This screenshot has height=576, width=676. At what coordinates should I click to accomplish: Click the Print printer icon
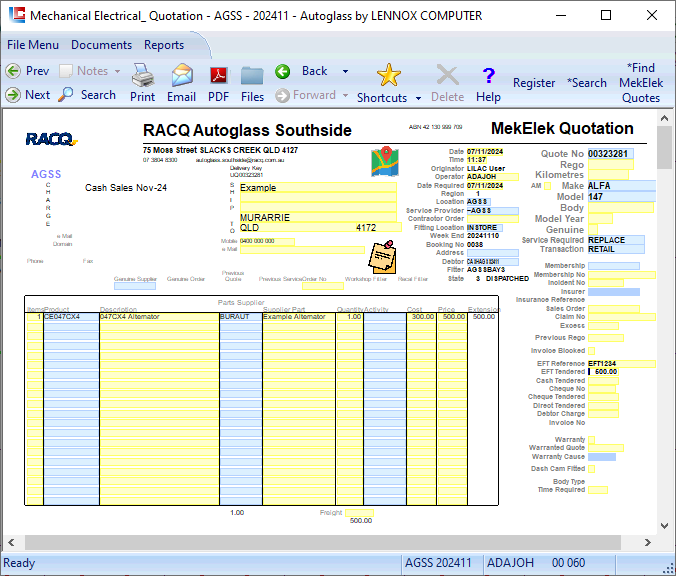click(x=143, y=75)
